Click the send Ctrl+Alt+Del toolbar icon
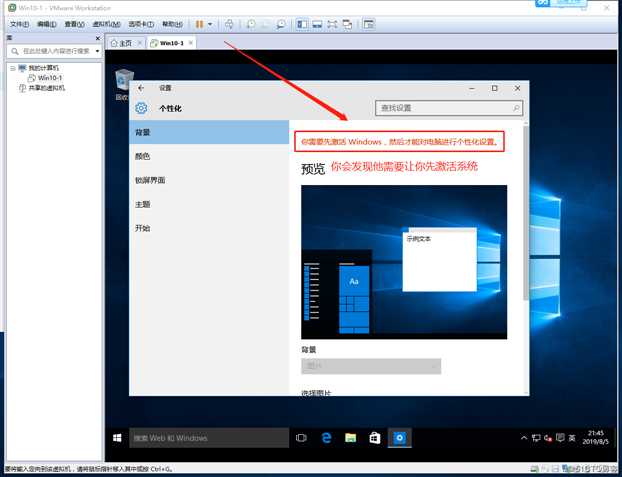Image resolution: width=622 pixels, height=477 pixels. [x=229, y=24]
